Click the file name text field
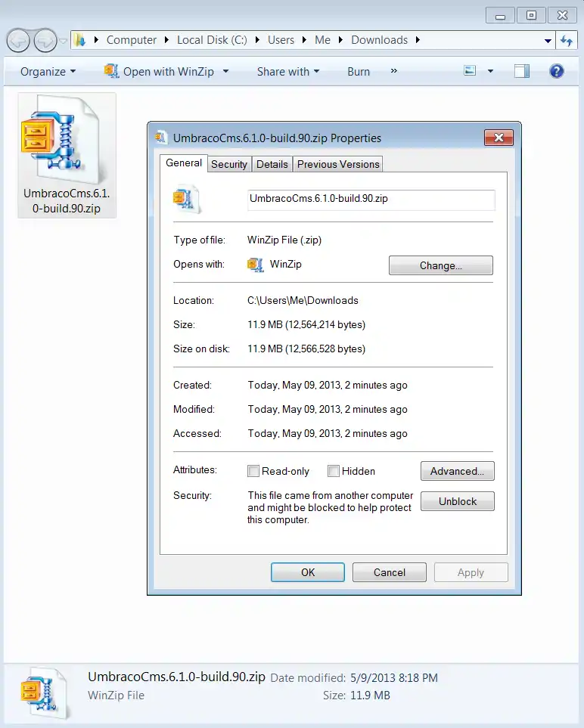Screen dimensions: 584x728 [371, 200]
